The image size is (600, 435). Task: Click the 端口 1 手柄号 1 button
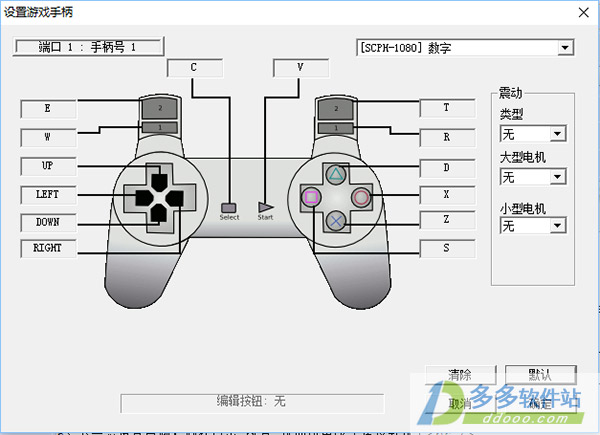coord(88,47)
